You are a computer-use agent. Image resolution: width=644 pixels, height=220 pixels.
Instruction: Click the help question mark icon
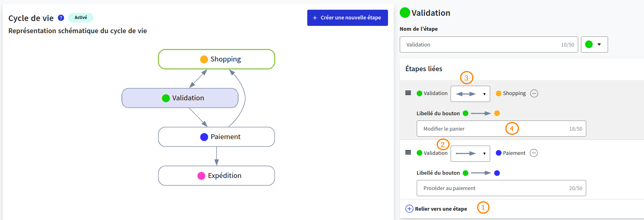click(x=61, y=18)
